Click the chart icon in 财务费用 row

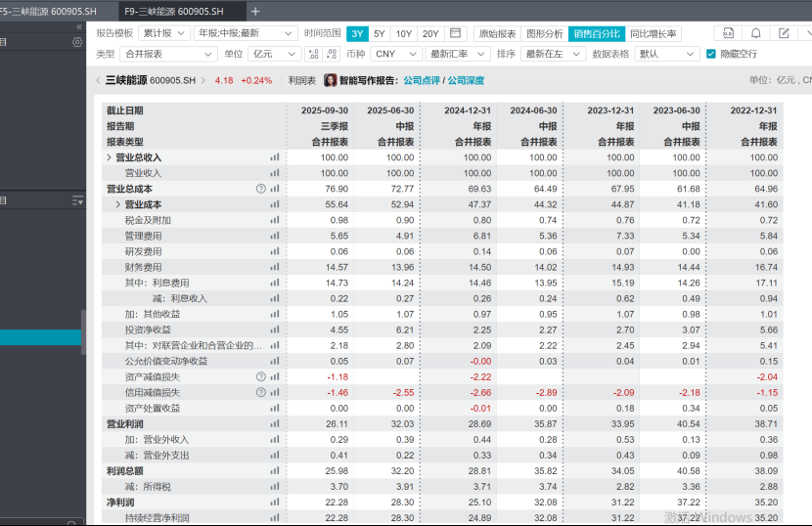click(275, 267)
